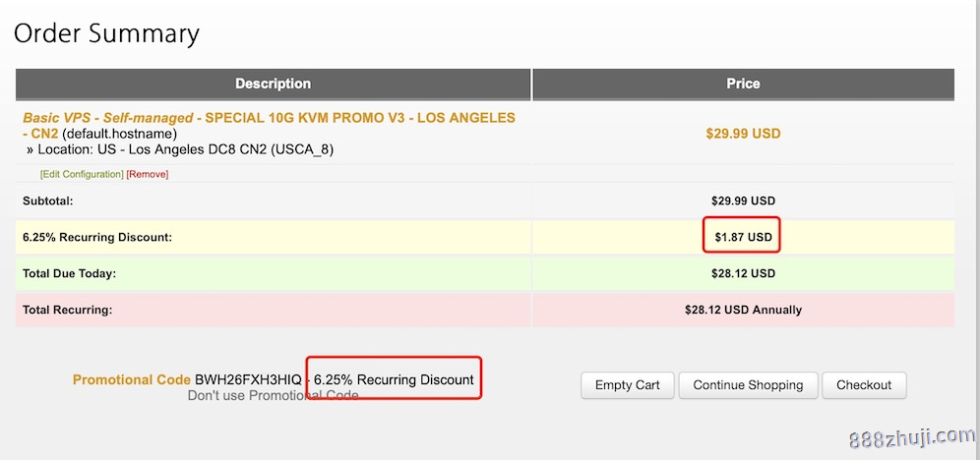
Task: Remove the VPS item from cart
Action: click(x=148, y=174)
